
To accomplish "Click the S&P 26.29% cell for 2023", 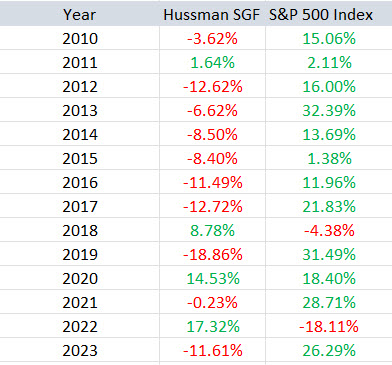I will tap(329, 350).
